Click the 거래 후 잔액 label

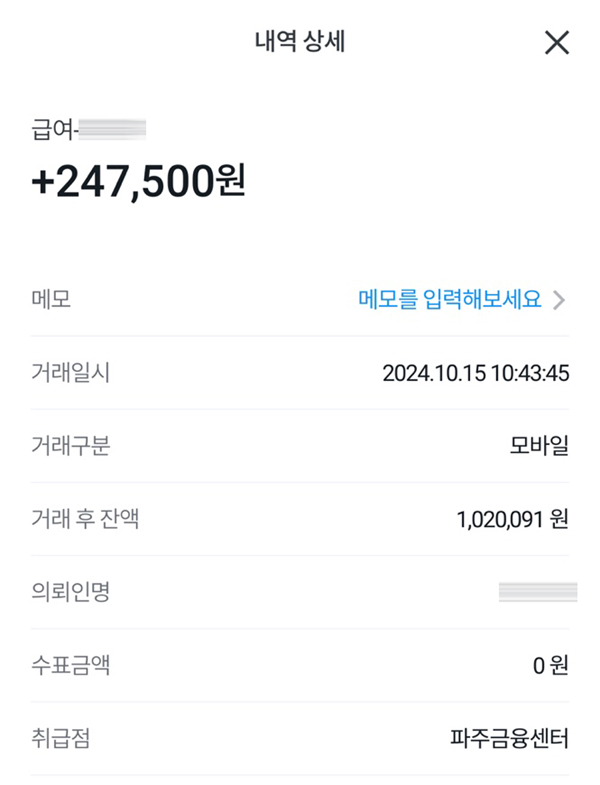(x=84, y=519)
